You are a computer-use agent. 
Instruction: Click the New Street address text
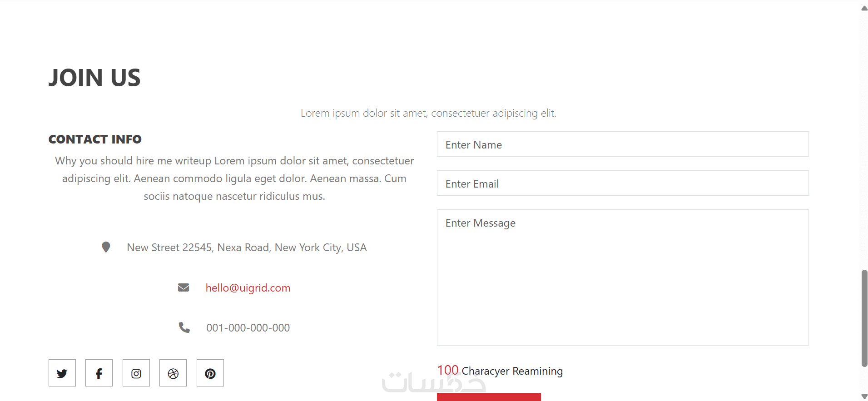click(x=247, y=248)
